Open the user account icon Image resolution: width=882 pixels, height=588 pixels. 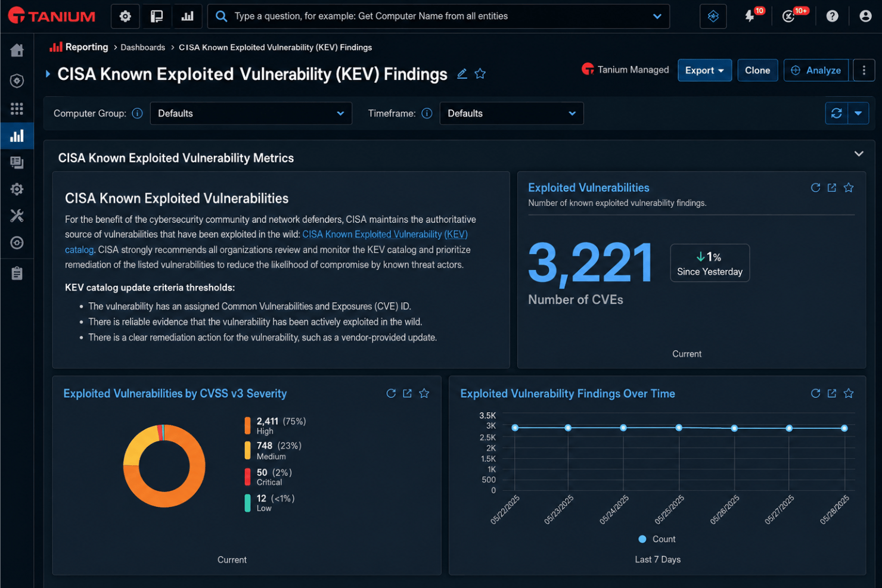coord(865,16)
